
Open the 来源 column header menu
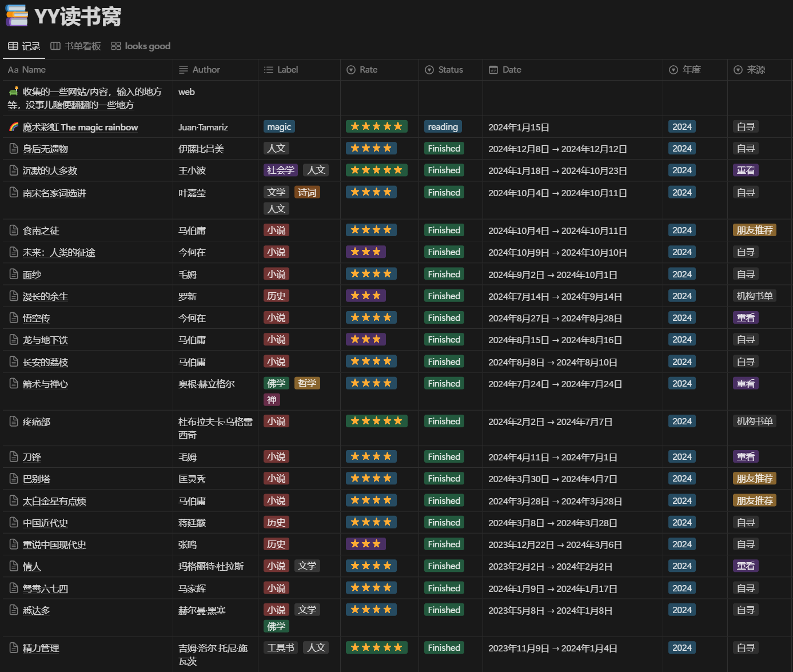[760, 70]
